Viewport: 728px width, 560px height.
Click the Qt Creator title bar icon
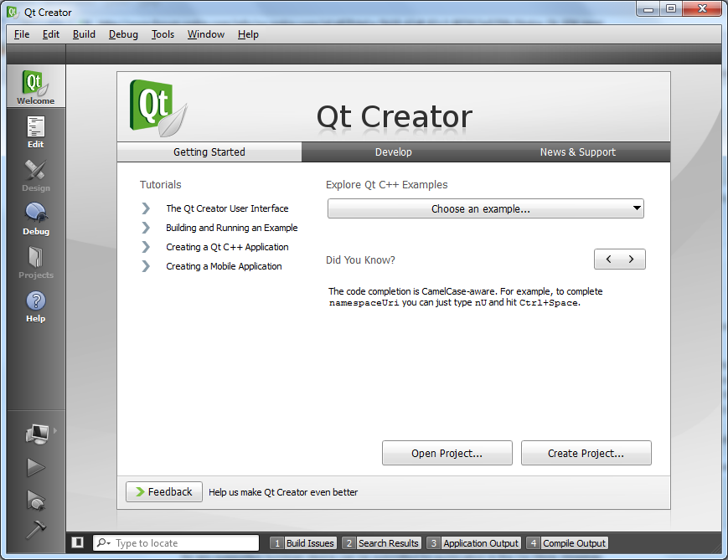click(13, 12)
